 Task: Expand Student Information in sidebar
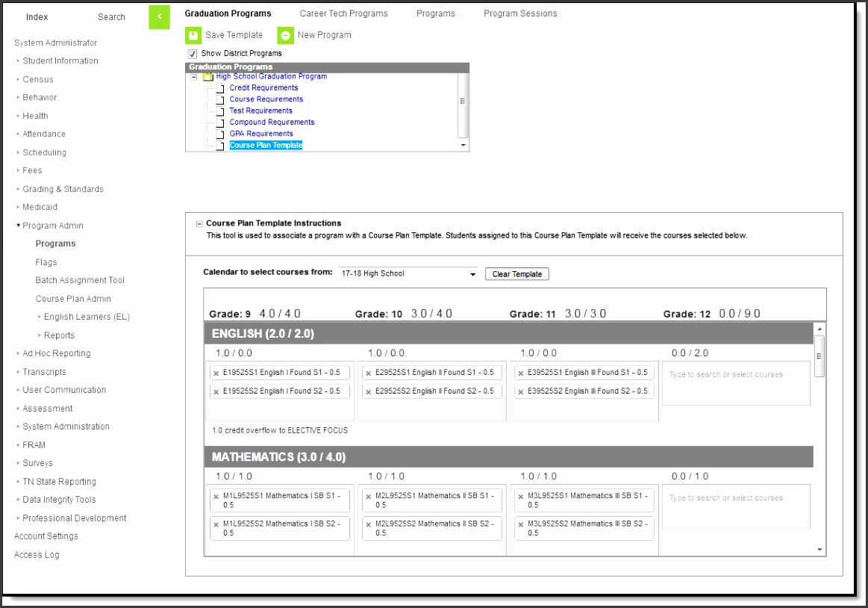60,61
